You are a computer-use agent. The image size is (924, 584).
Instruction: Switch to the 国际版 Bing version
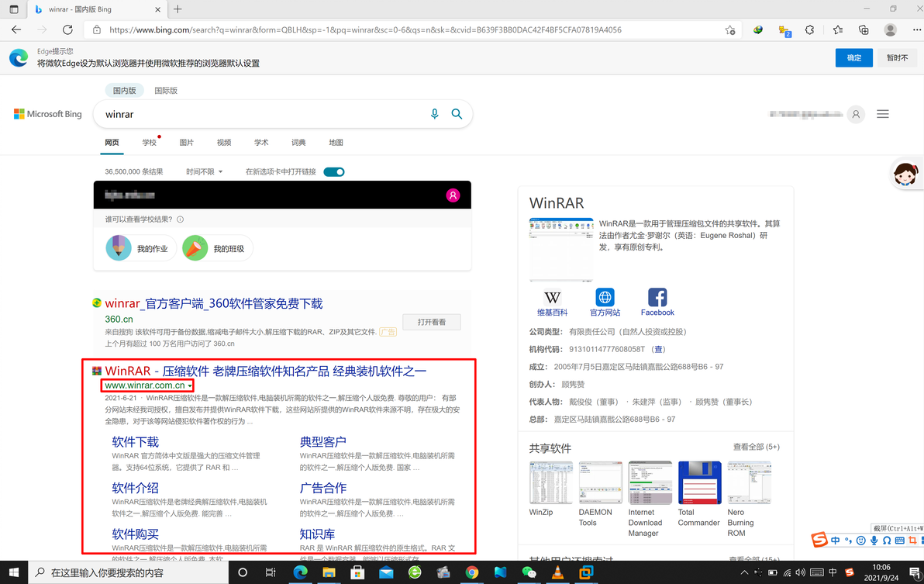point(166,91)
